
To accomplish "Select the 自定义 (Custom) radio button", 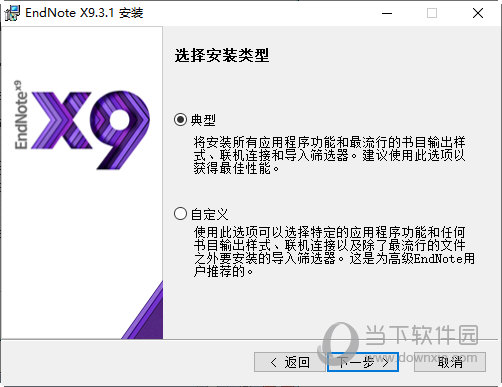I will 180,214.
